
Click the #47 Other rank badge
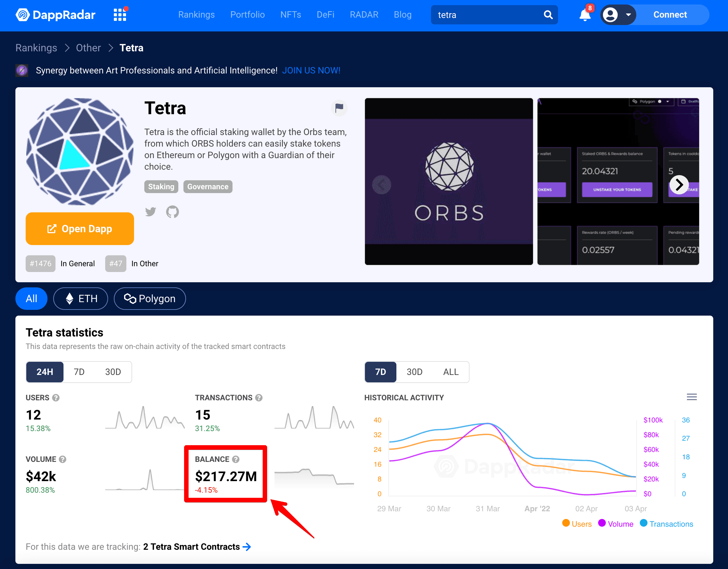point(115,264)
